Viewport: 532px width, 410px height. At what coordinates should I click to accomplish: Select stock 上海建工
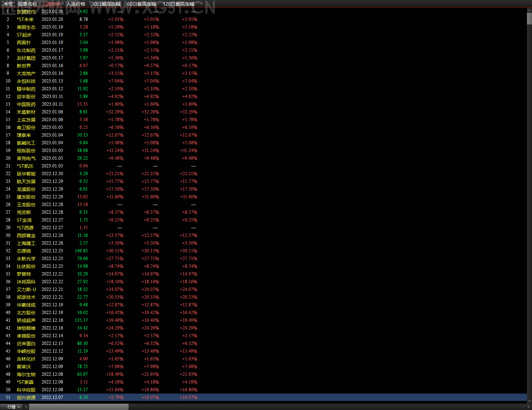[x=26, y=243]
